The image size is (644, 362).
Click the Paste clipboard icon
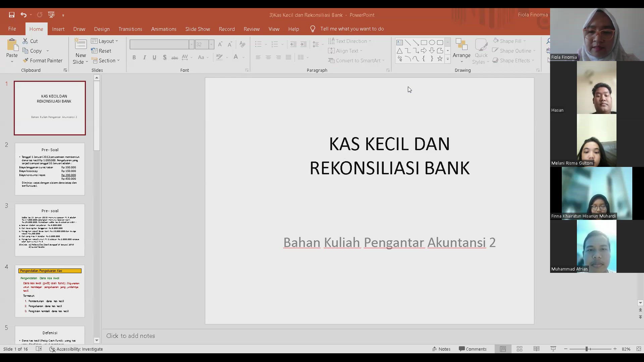12,45
